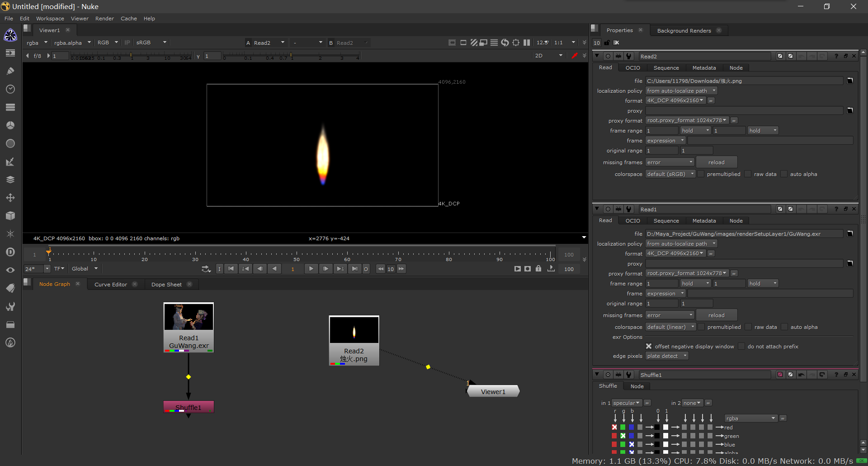868x466 pixels.
Task: Open the Merge nodes layers icon
Action: click(10, 180)
